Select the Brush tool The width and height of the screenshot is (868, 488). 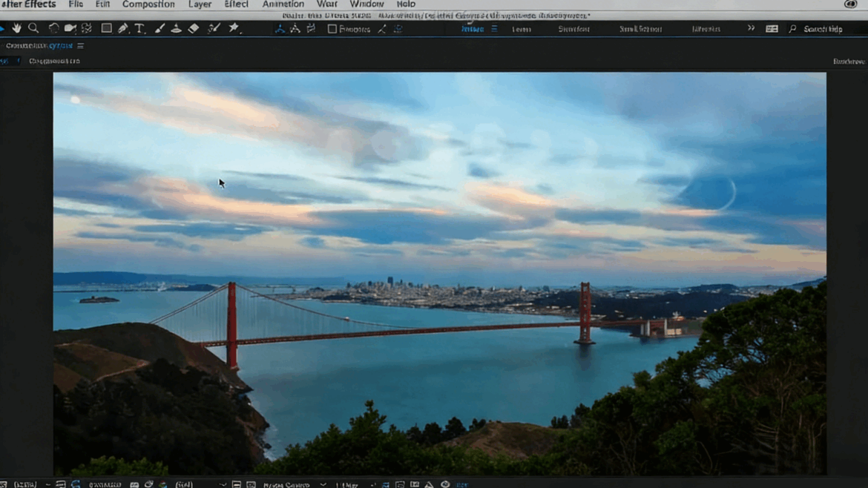click(160, 28)
